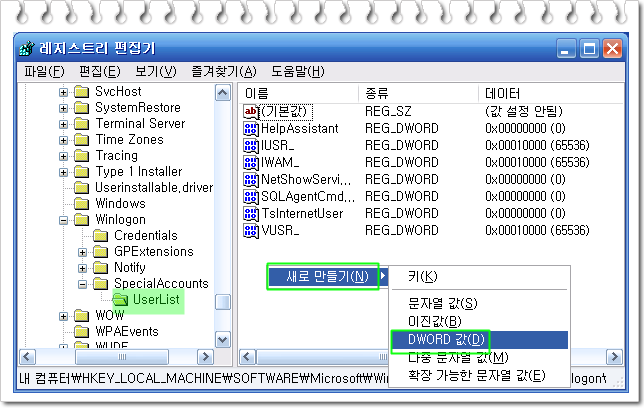Click the Winlogon folder icon
This screenshot has height=408, width=644.
tap(81, 220)
